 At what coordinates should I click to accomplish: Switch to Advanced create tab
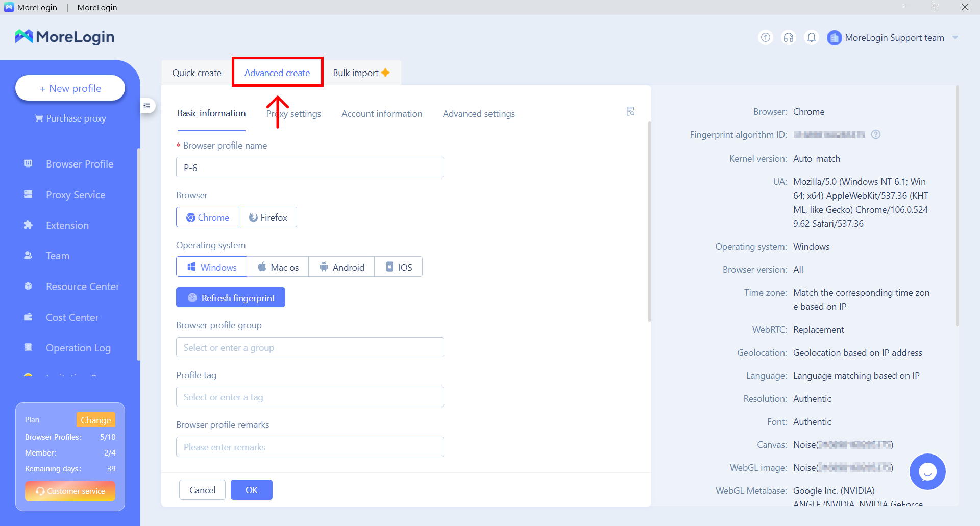tap(277, 73)
